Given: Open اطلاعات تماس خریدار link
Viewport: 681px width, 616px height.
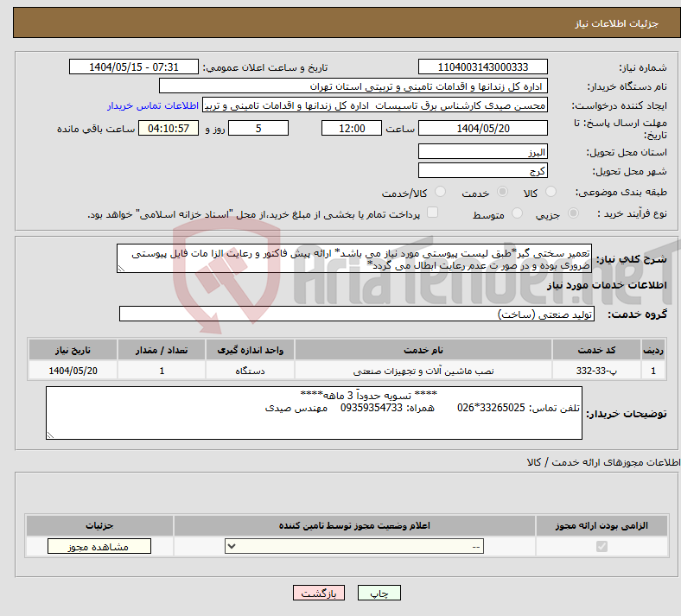Looking at the screenshot, I should 153,105.
